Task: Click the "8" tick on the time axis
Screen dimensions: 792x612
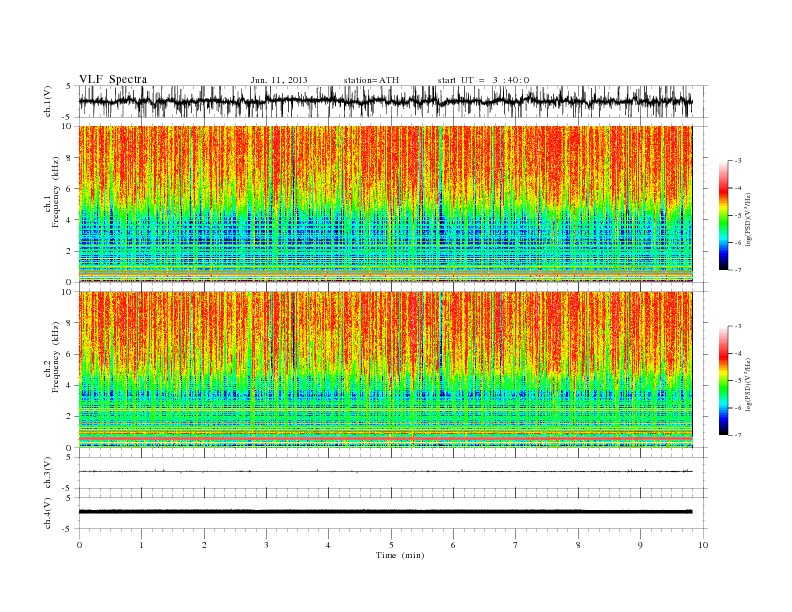Action: pyautogui.click(x=578, y=545)
